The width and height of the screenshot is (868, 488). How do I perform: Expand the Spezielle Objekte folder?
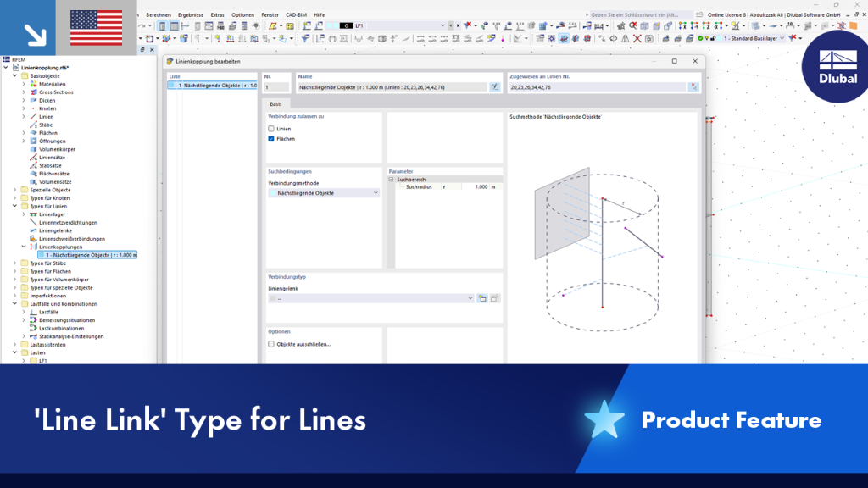pos(15,190)
